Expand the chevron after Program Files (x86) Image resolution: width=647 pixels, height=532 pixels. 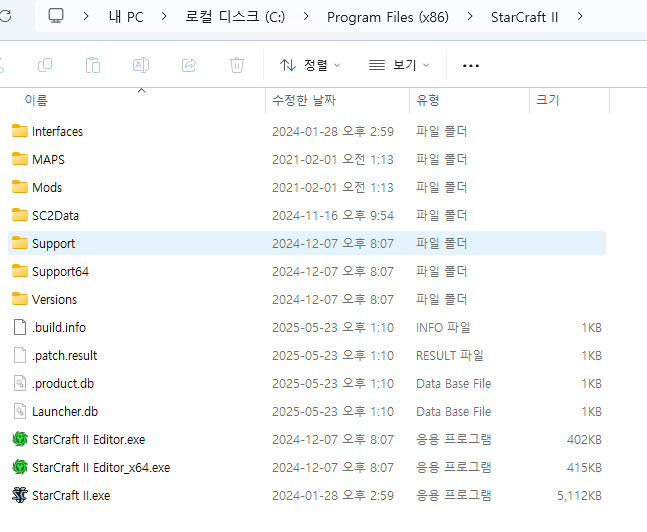470,17
